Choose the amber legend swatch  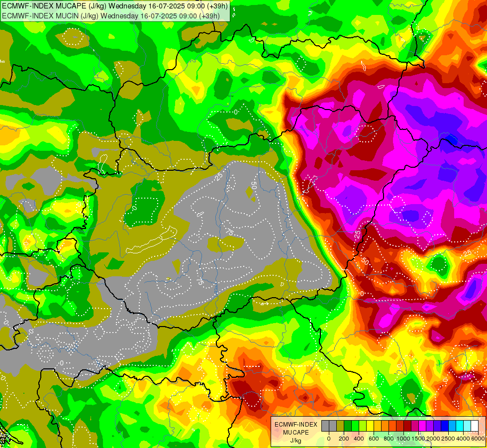(x=378, y=426)
